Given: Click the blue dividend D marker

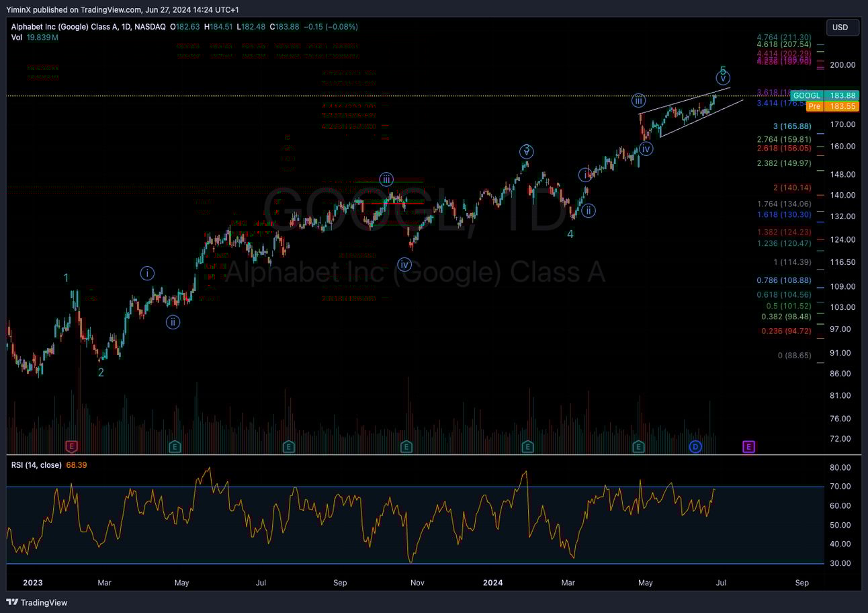Looking at the screenshot, I should click(695, 446).
